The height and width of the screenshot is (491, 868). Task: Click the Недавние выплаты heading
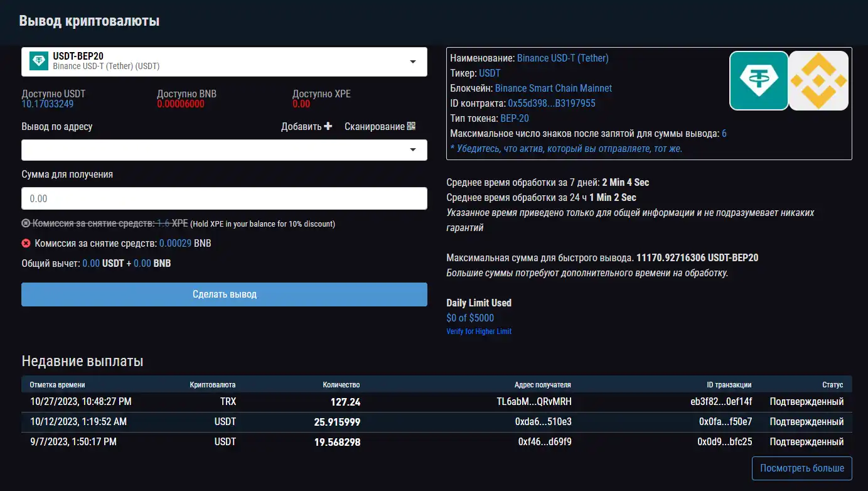coord(82,361)
